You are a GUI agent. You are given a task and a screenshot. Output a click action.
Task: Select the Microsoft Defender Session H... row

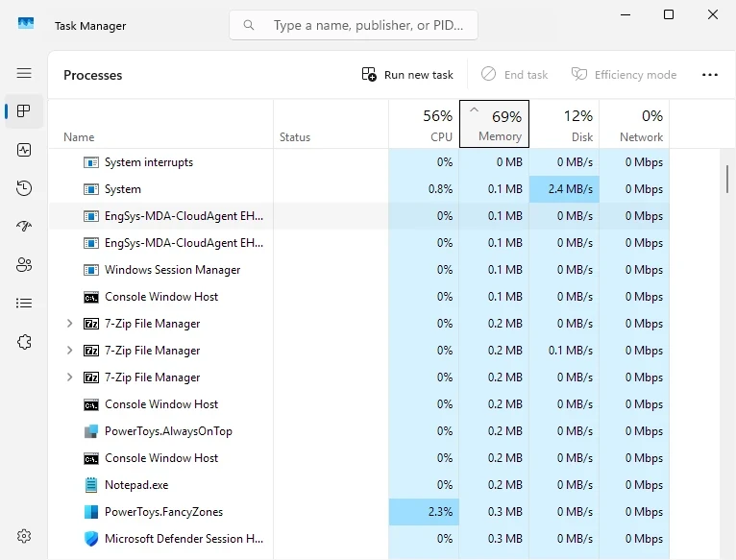(x=359, y=539)
